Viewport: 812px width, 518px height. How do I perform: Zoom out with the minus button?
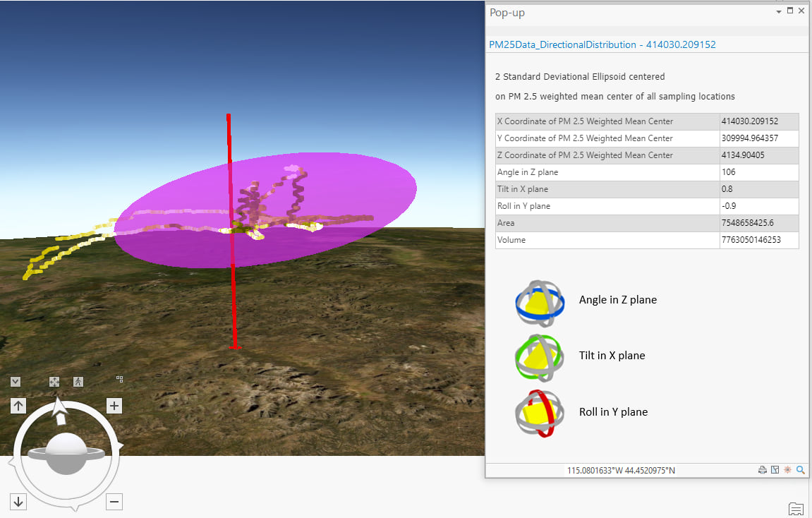(x=114, y=502)
